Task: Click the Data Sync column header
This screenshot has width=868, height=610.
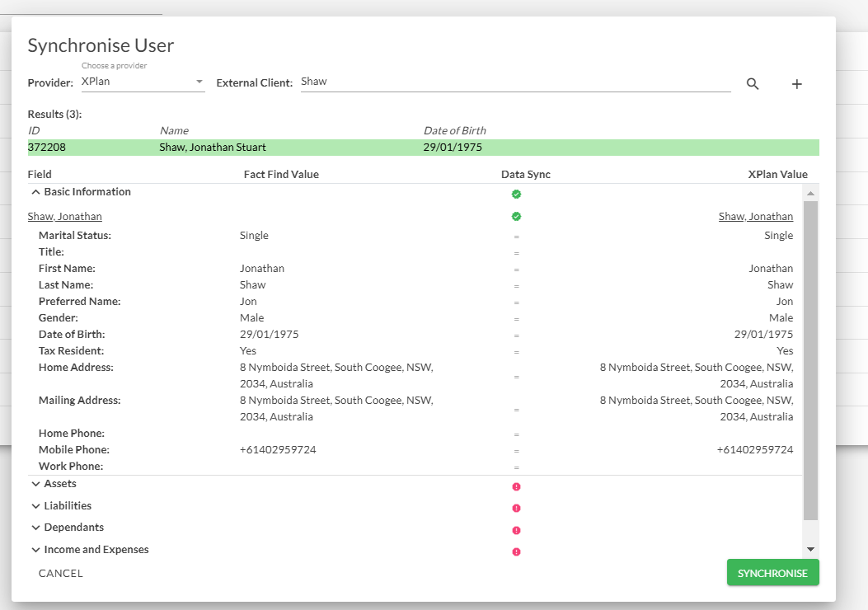Action: click(526, 175)
